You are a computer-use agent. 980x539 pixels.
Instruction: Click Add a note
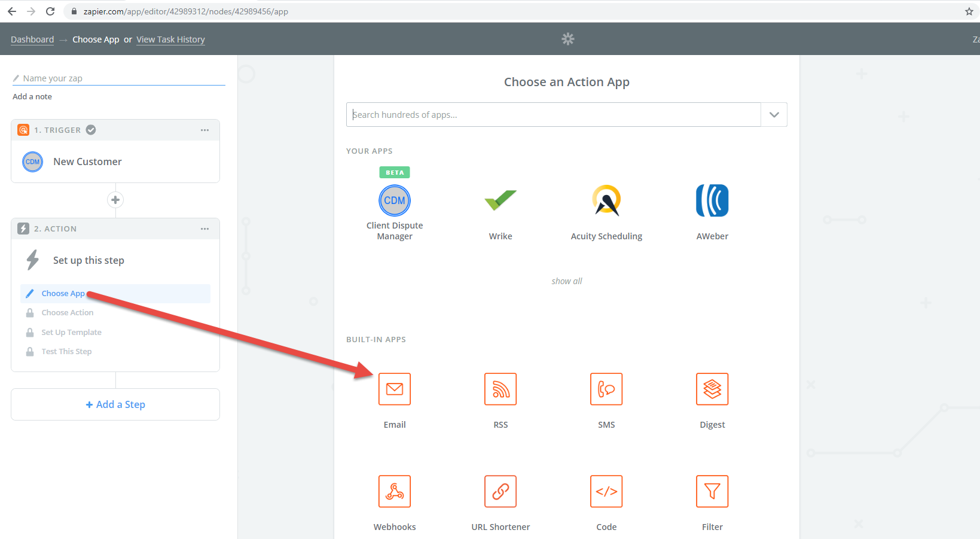pos(32,96)
